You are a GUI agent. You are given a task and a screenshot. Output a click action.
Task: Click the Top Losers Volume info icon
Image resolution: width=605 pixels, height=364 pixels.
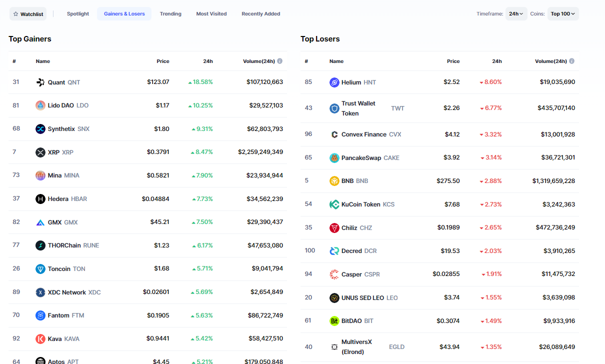pyautogui.click(x=571, y=61)
